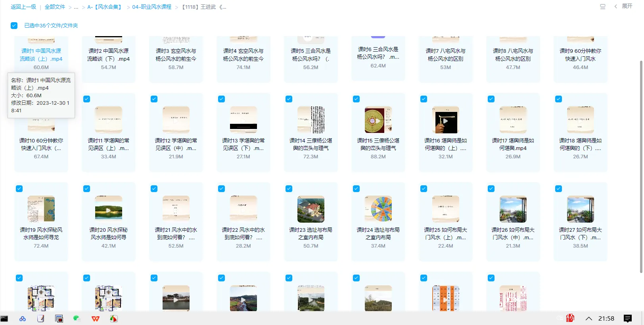Uncheck the 课时17 file checkbox
Screen dimensions: 644x325
(491, 99)
